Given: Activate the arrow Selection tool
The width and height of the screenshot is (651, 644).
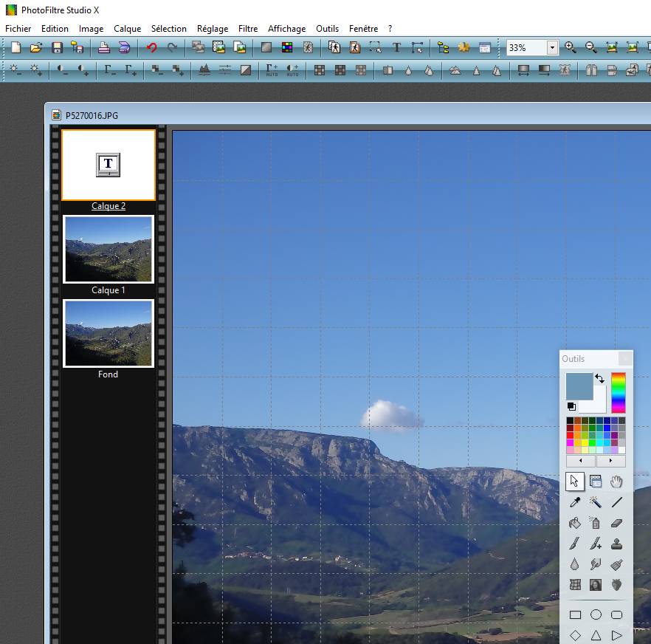Looking at the screenshot, I should point(575,482).
